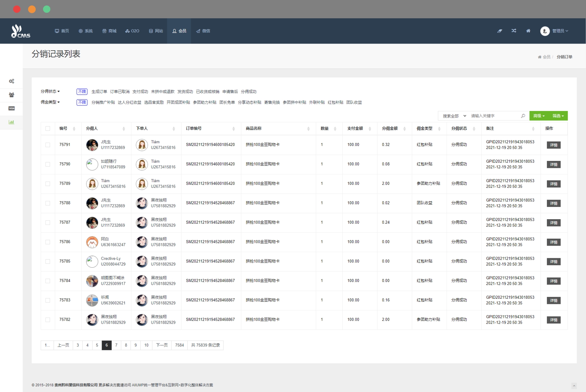The image size is (586, 392).
Task: Click the search magnifier icon
Action: (x=523, y=116)
